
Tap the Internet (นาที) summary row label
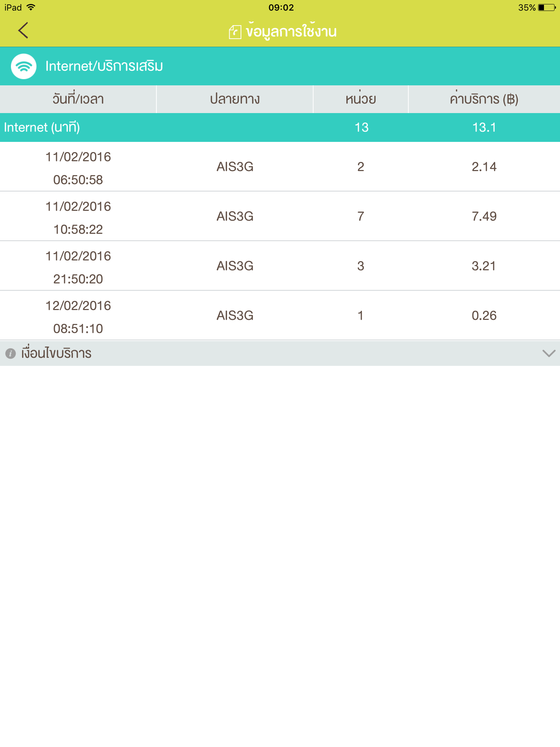pos(42,127)
